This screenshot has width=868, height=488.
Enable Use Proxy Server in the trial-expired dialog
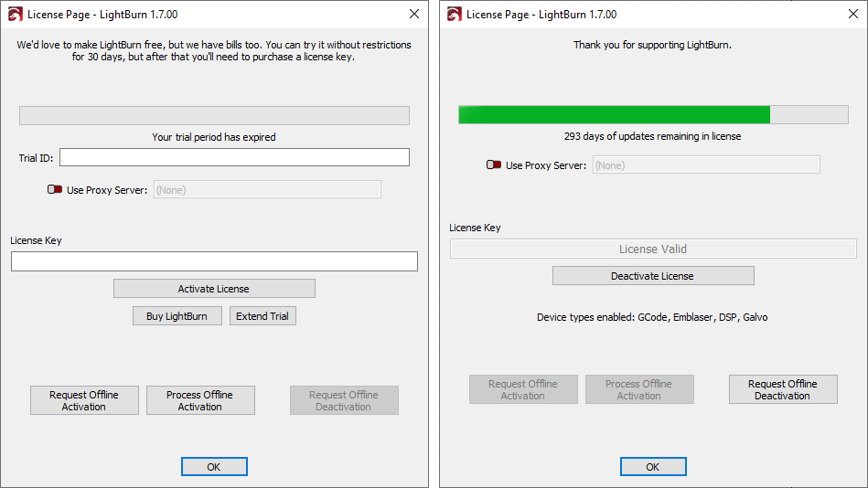point(55,190)
